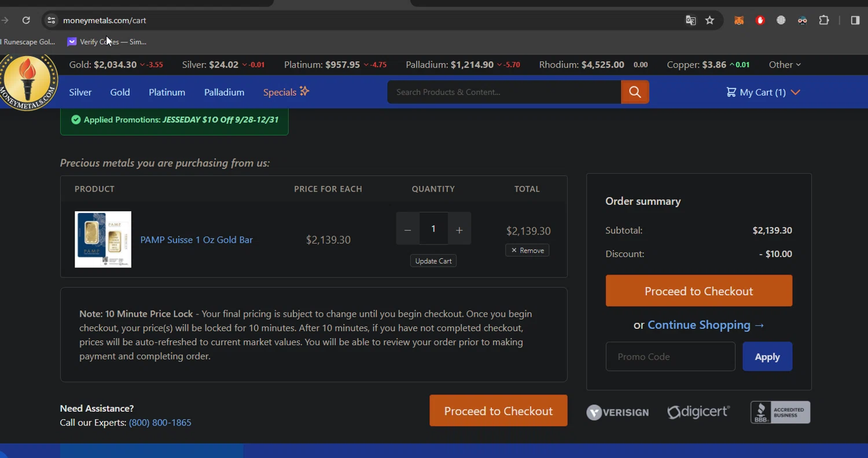868x458 pixels.
Task: Open the MetaMask fox extension
Action: point(739,20)
